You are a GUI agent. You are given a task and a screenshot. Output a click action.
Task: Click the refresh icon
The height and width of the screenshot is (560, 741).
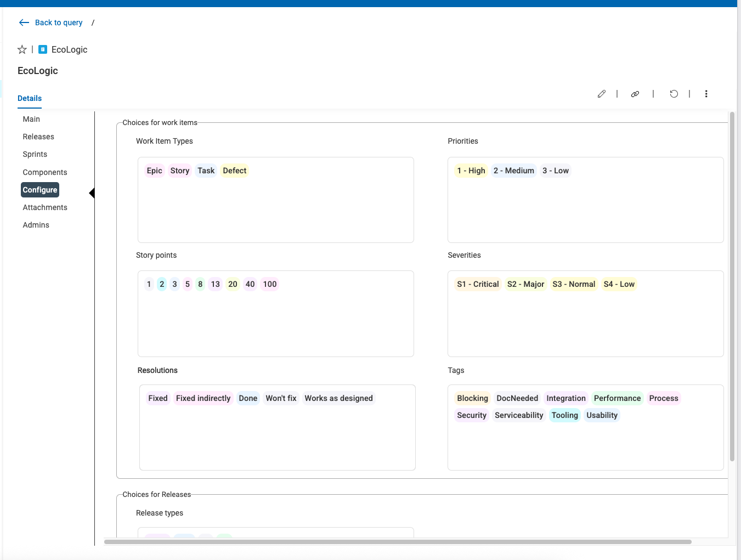tap(674, 94)
